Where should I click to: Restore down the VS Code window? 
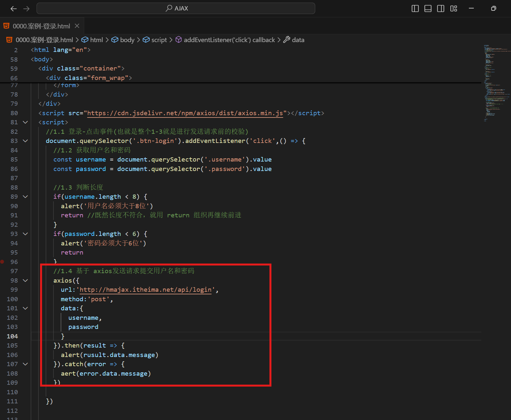coord(493,8)
